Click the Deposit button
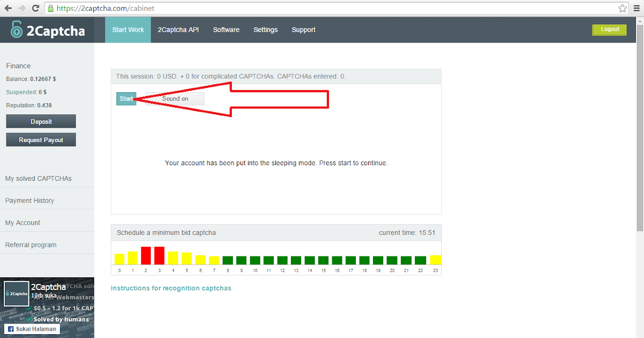 pyautogui.click(x=41, y=121)
